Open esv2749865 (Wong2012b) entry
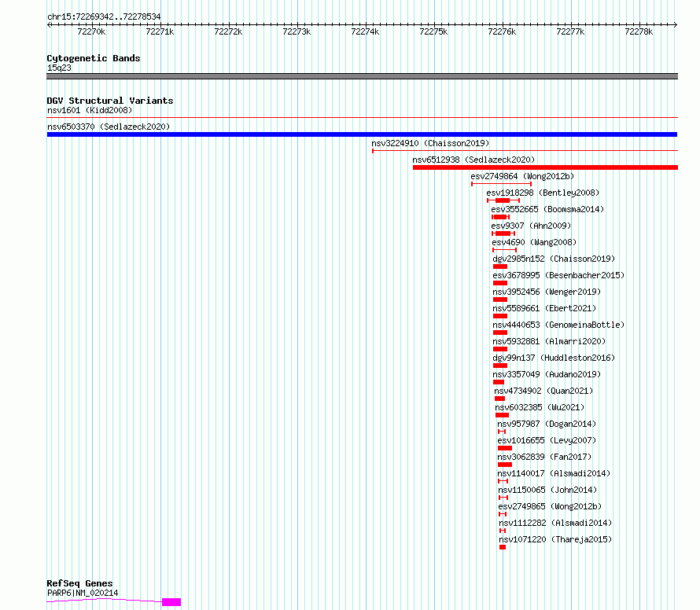This screenshot has width=700, height=610. coord(550,506)
